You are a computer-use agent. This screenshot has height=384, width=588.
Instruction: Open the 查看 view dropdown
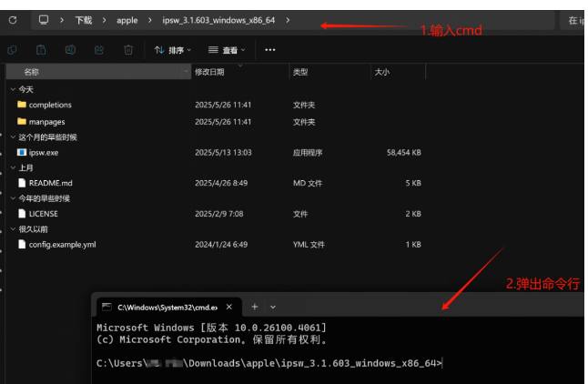(227, 50)
